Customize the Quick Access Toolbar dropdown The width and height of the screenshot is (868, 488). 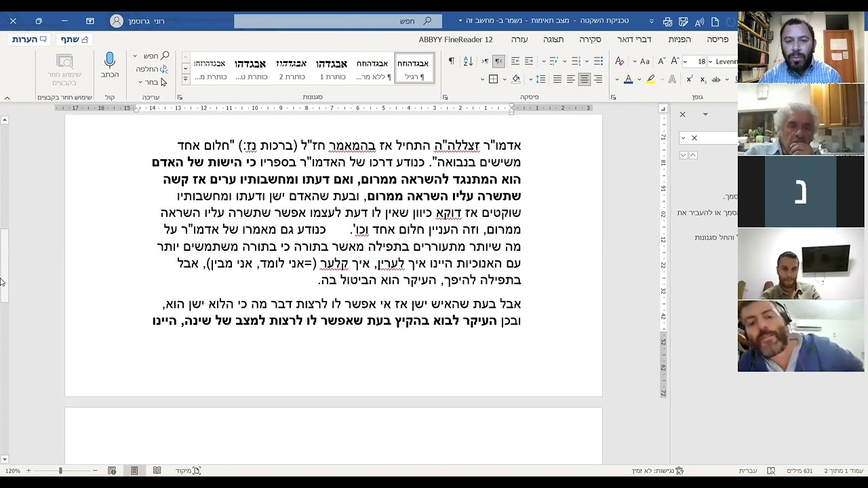652,22
